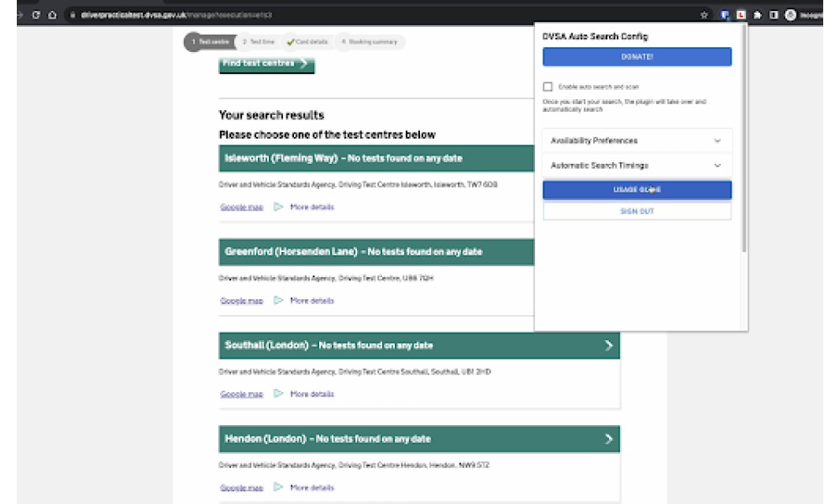The height and width of the screenshot is (504, 840).
Task: Click chevron arrow on Southall row
Action: (x=608, y=346)
